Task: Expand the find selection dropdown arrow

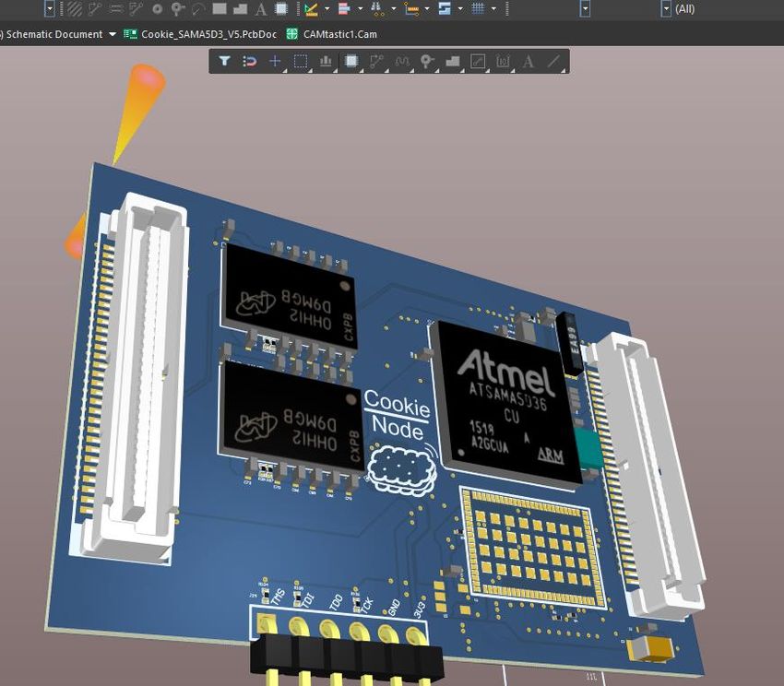Action: click(394, 8)
